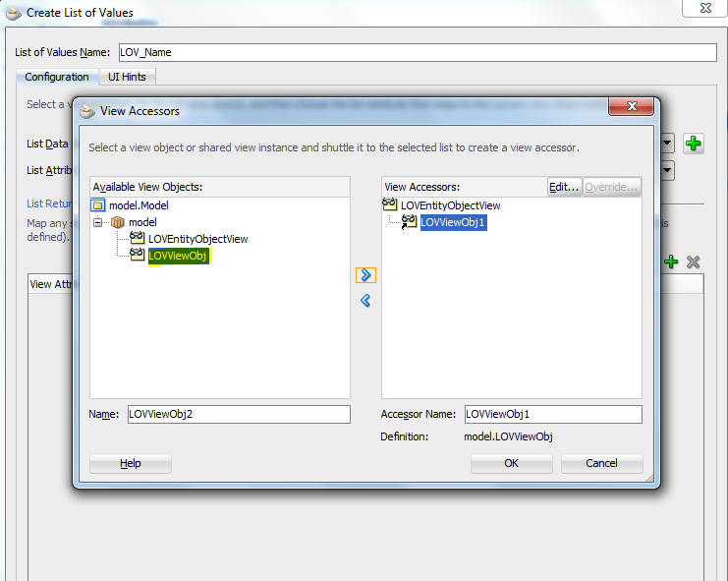The image size is (728, 581).
Task: Click the Override... button
Action: 611,187
